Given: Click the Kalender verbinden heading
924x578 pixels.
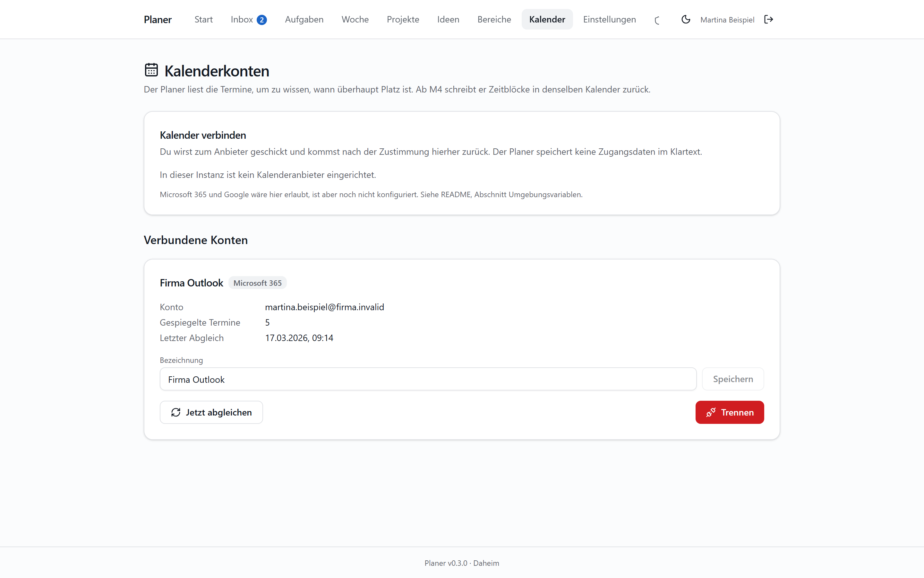Looking at the screenshot, I should [203, 135].
